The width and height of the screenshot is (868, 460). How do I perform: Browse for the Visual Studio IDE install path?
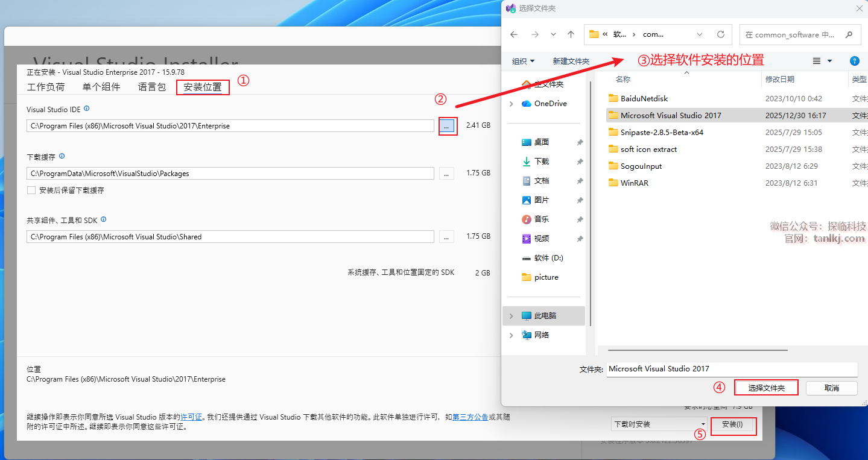pyautogui.click(x=447, y=126)
